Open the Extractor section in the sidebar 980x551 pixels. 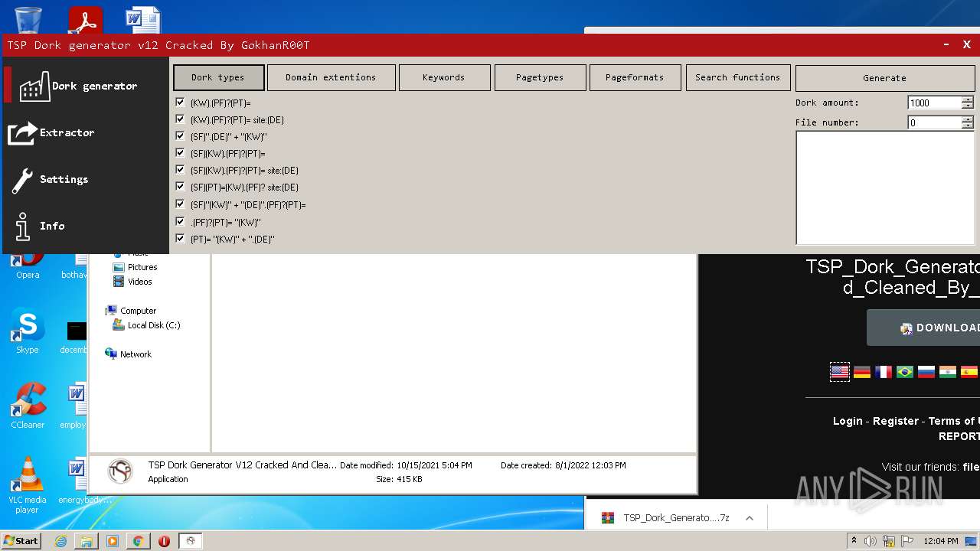(x=51, y=132)
